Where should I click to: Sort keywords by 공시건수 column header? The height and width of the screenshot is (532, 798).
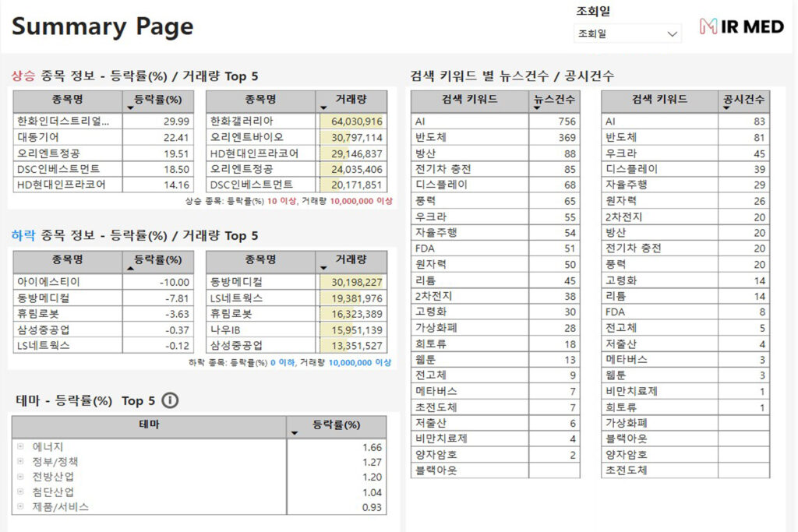tap(743, 101)
